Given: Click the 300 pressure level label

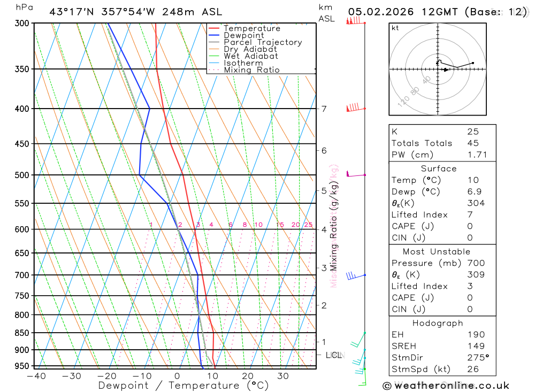Looking at the screenshot, I should coord(22,23).
